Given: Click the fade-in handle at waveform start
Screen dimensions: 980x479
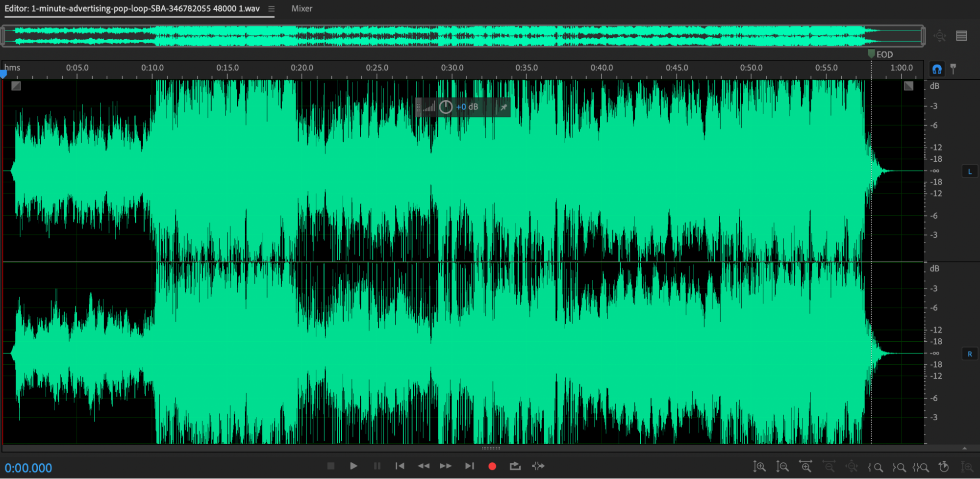Looking at the screenshot, I should point(16,86).
